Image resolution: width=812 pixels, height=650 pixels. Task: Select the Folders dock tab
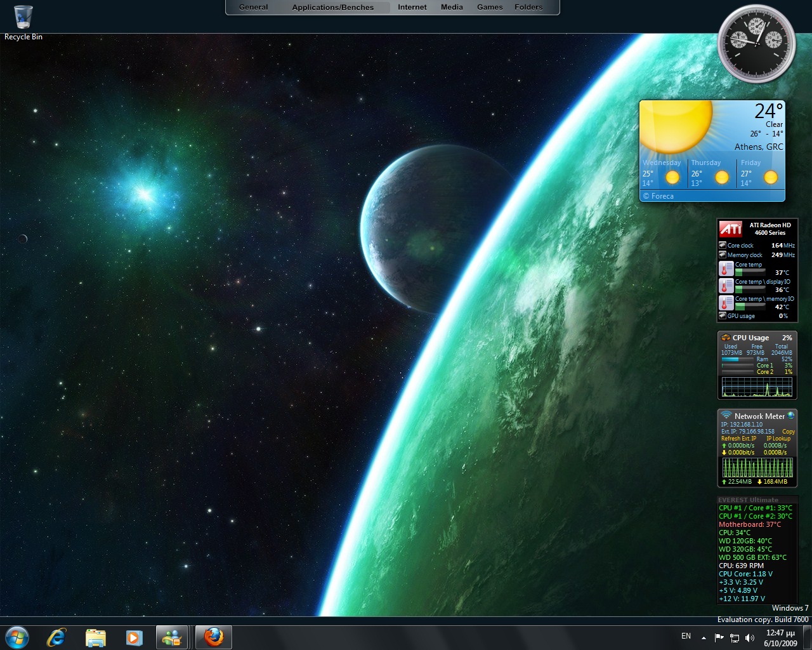coord(528,8)
